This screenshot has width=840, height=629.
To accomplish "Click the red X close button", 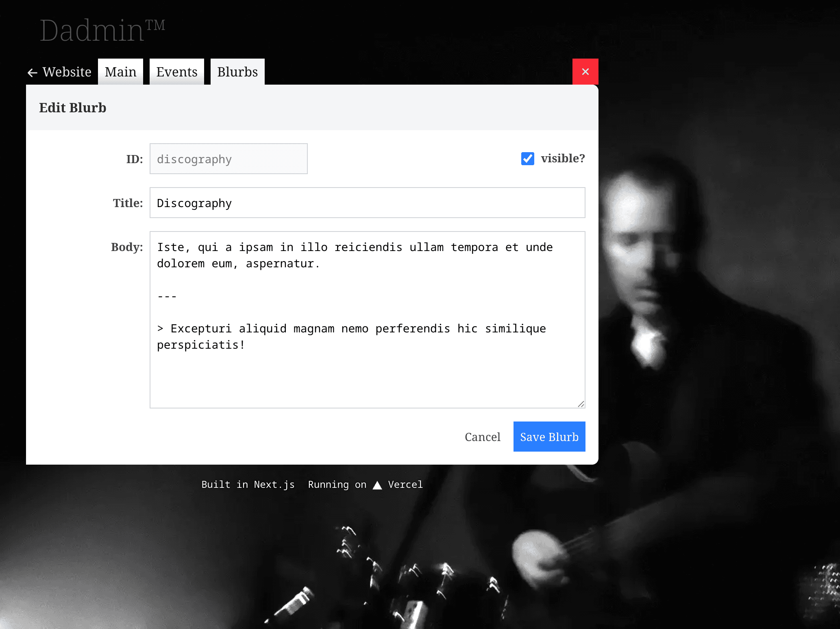I will pyautogui.click(x=585, y=72).
